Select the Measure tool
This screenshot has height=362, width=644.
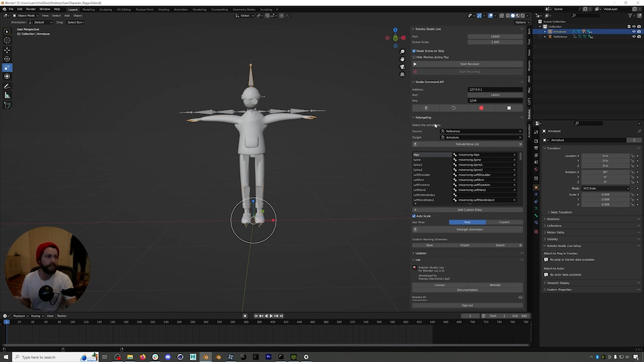7,95
